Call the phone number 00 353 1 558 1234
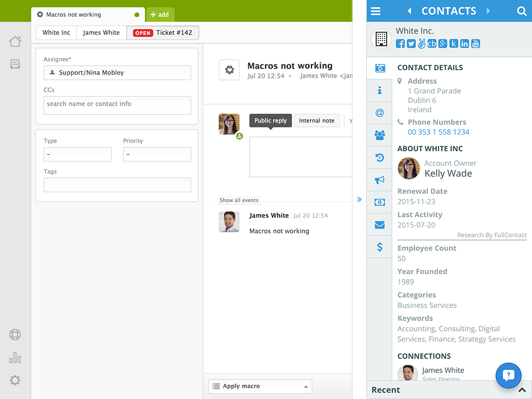This screenshot has width=532, height=399. (x=438, y=132)
